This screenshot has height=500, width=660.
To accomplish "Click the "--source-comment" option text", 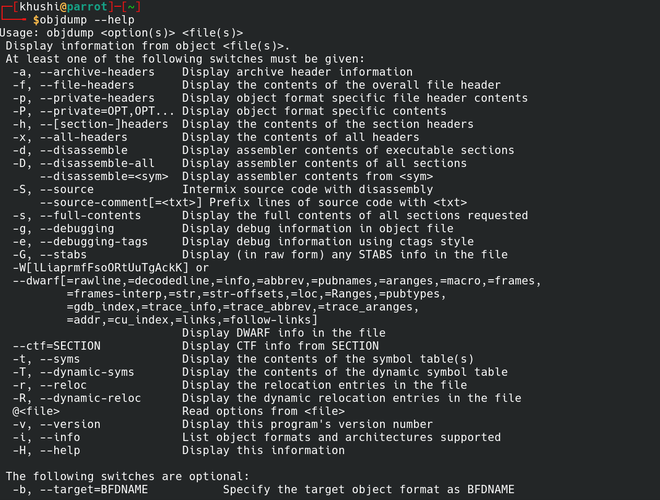I will pos(94,202).
